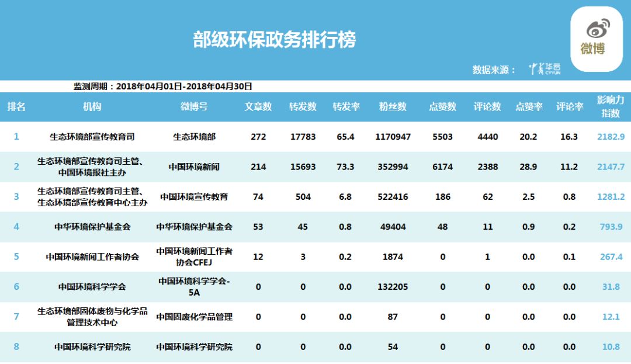The width and height of the screenshot is (631, 364).
Task: Click the influence index 31.8
Action: pos(611,287)
